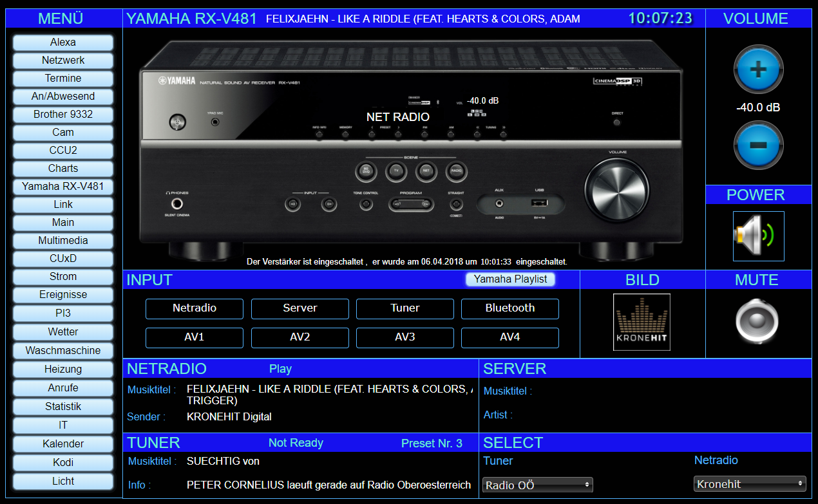Image resolution: width=818 pixels, height=504 pixels.
Task: Open the Cam menu entry
Action: [x=63, y=133]
